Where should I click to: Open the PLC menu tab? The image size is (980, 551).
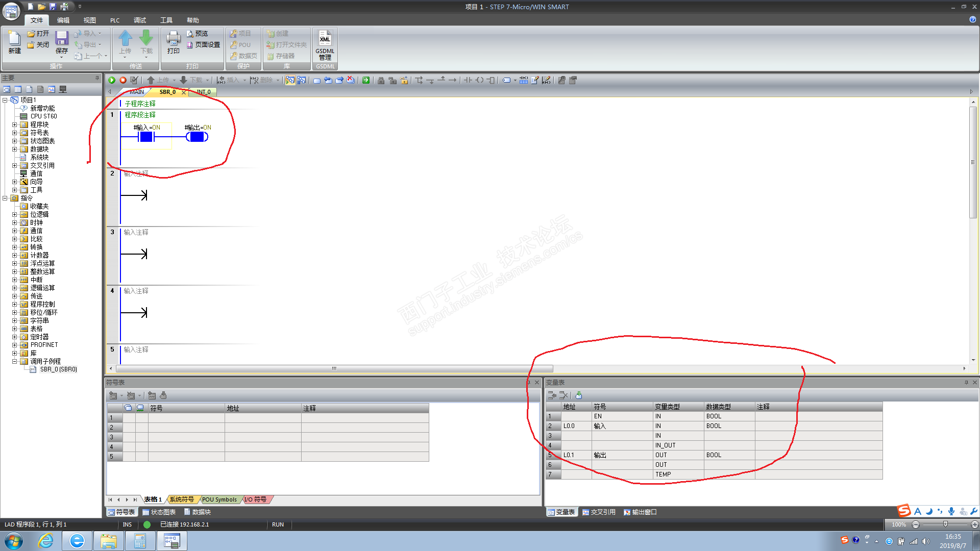(x=115, y=20)
